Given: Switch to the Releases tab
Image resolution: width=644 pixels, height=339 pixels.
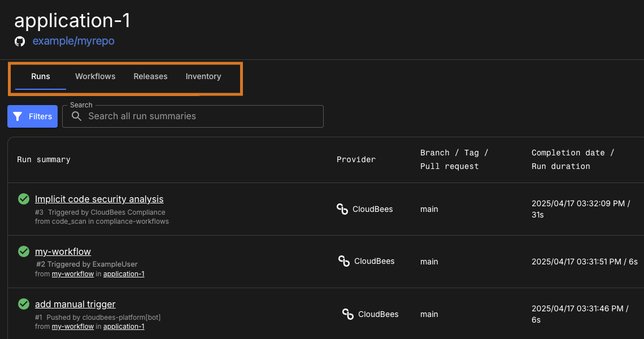Looking at the screenshot, I should point(150,76).
